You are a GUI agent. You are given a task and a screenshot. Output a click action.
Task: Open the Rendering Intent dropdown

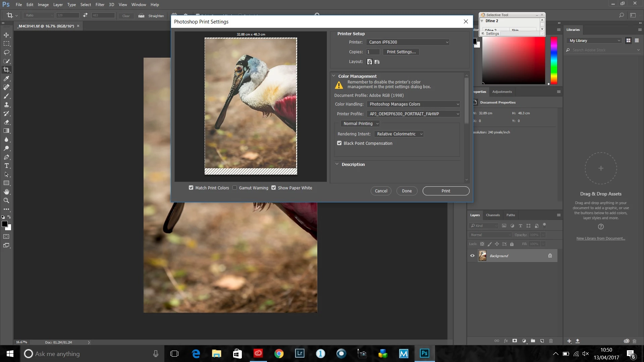(x=399, y=134)
